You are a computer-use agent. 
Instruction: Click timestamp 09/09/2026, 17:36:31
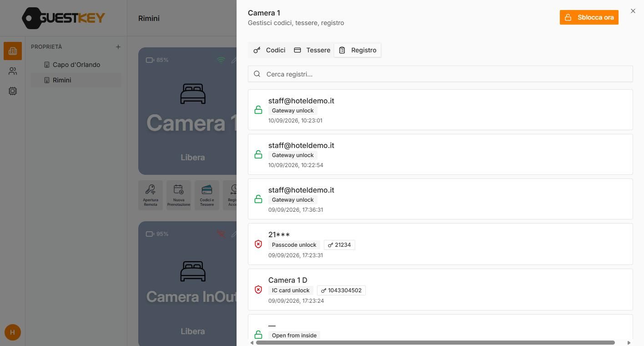tap(296, 210)
